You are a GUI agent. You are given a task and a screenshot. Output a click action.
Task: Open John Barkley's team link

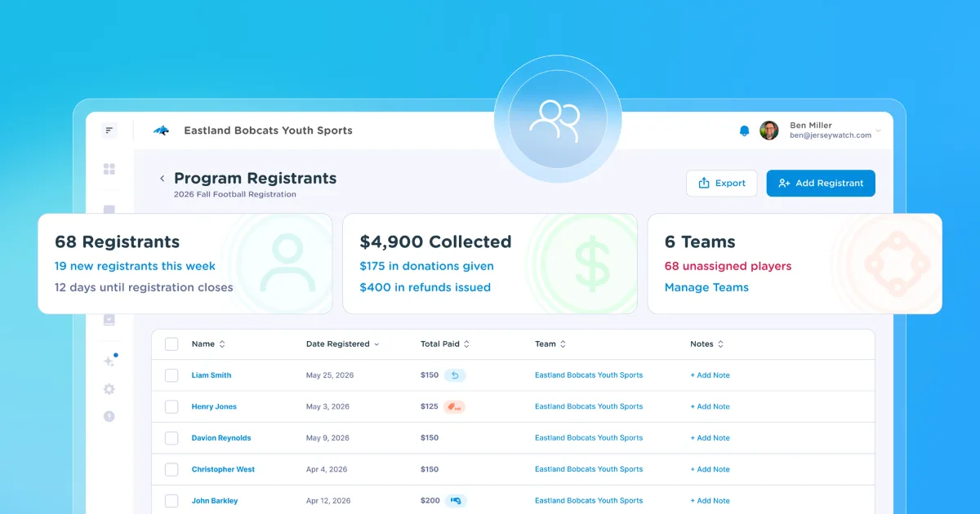[x=589, y=500]
